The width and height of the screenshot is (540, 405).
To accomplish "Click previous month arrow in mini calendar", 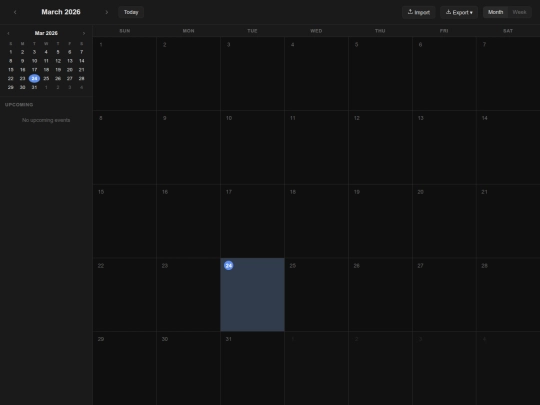I will (8, 33).
